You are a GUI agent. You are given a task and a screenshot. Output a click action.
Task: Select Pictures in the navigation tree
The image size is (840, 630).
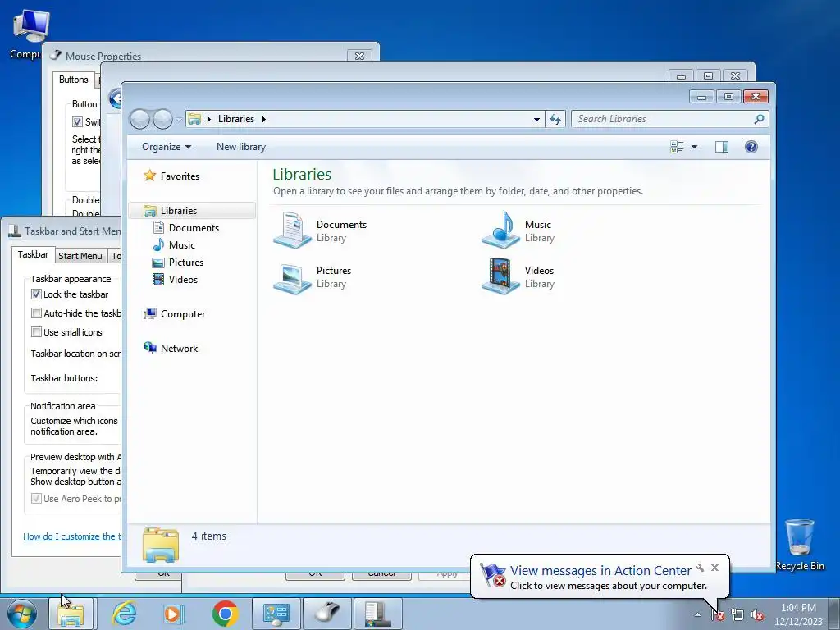click(186, 262)
